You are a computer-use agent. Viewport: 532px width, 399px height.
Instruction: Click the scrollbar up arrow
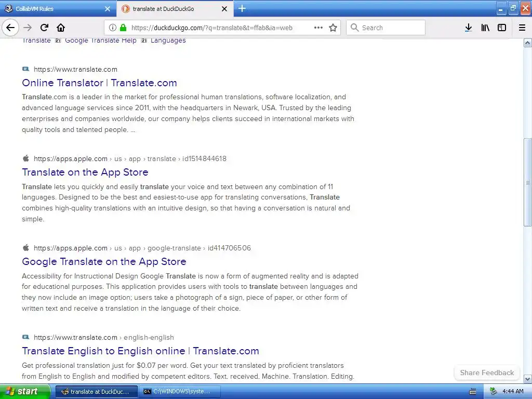[528, 43]
